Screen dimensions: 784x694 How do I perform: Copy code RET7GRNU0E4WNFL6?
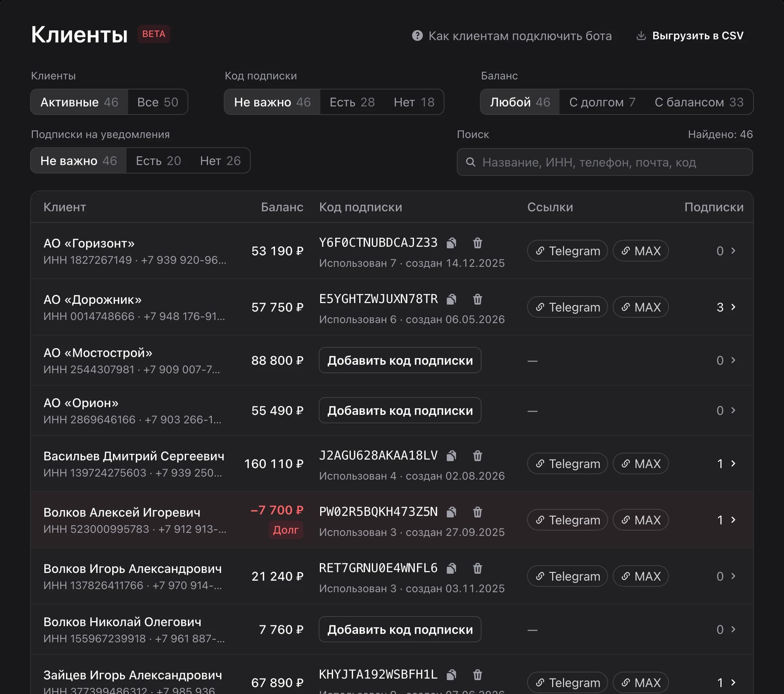451,568
